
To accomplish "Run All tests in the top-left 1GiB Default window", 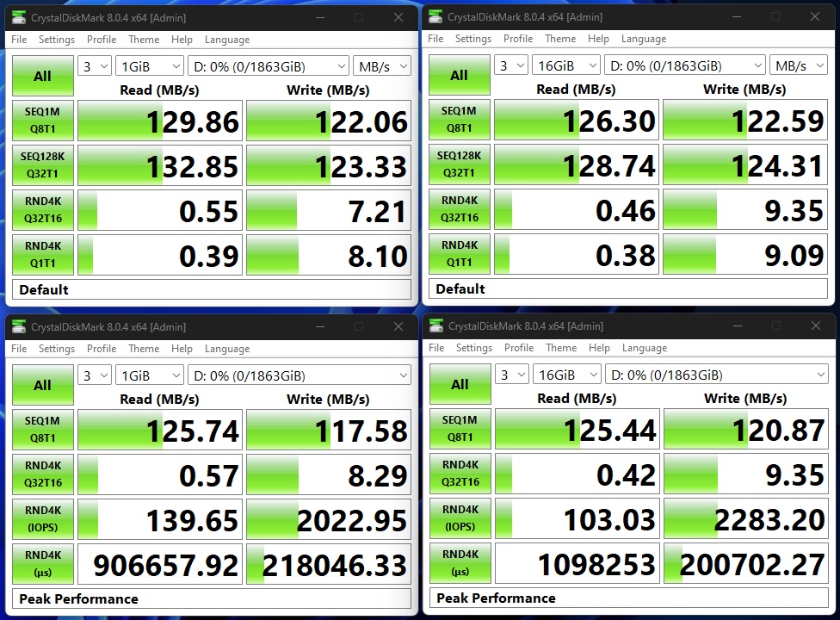I will (x=43, y=76).
